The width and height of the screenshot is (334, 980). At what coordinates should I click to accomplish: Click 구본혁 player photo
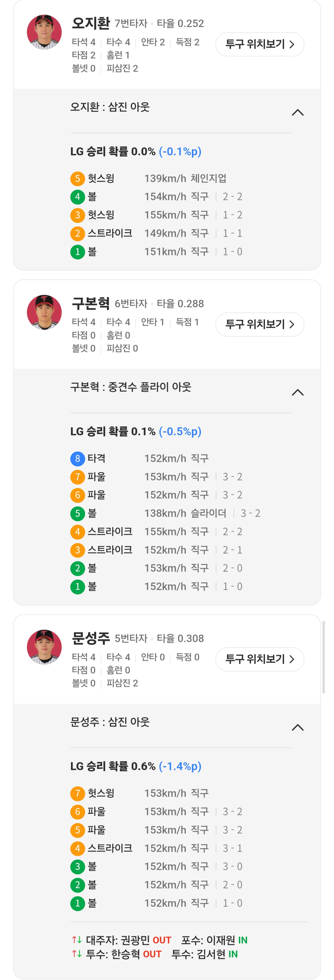coord(44,312)
